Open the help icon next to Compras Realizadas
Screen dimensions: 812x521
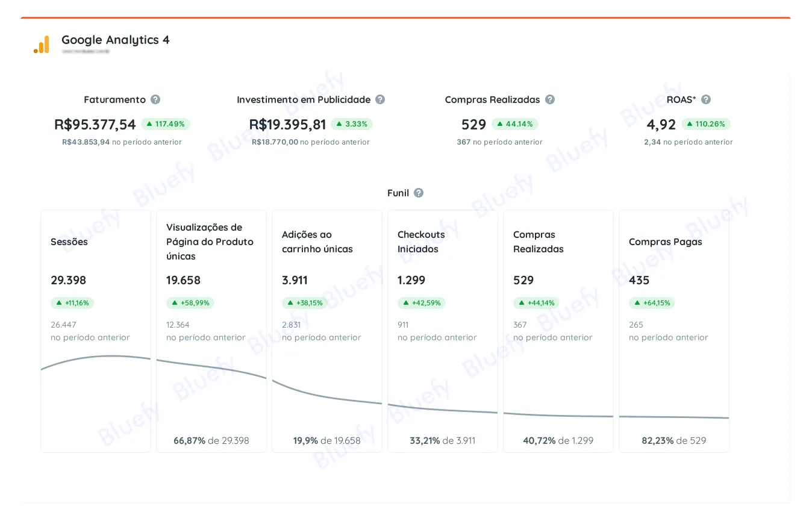click(550, 99)
